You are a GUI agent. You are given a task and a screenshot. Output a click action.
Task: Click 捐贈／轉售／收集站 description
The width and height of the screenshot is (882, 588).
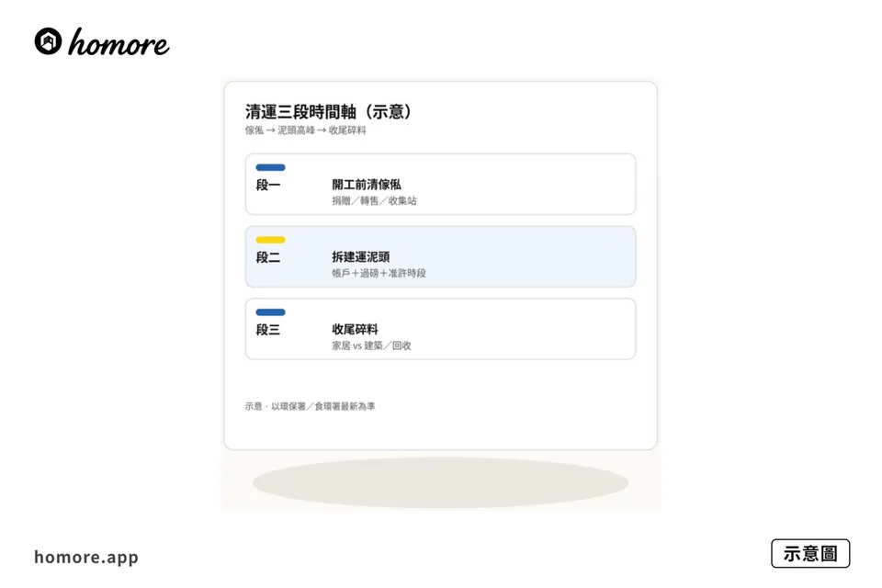(x=374, y=201)
